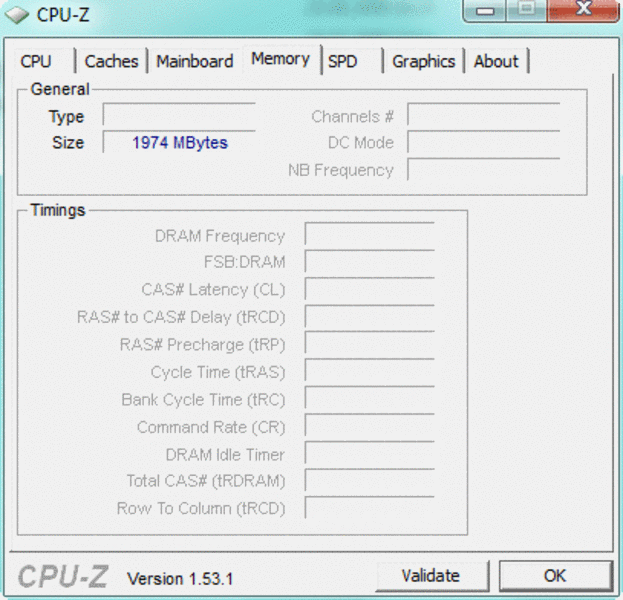Click the Memory tab

[281, 59]
